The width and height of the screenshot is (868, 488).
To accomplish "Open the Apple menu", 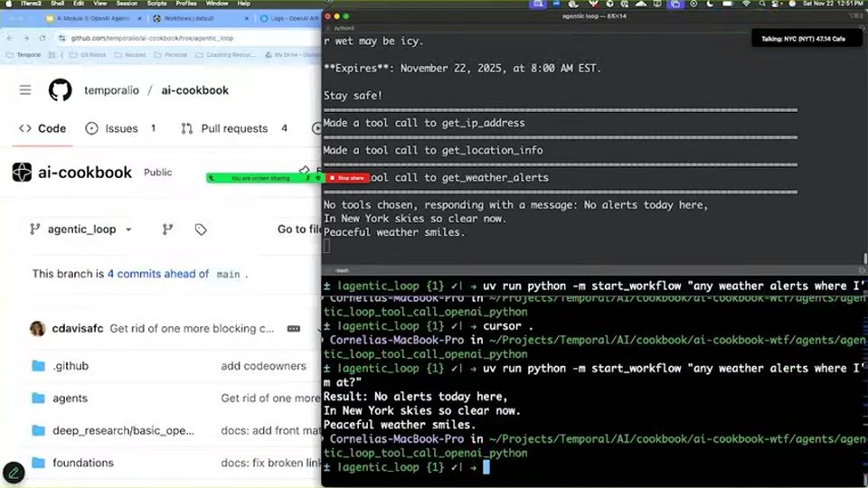I will point(8,4).
